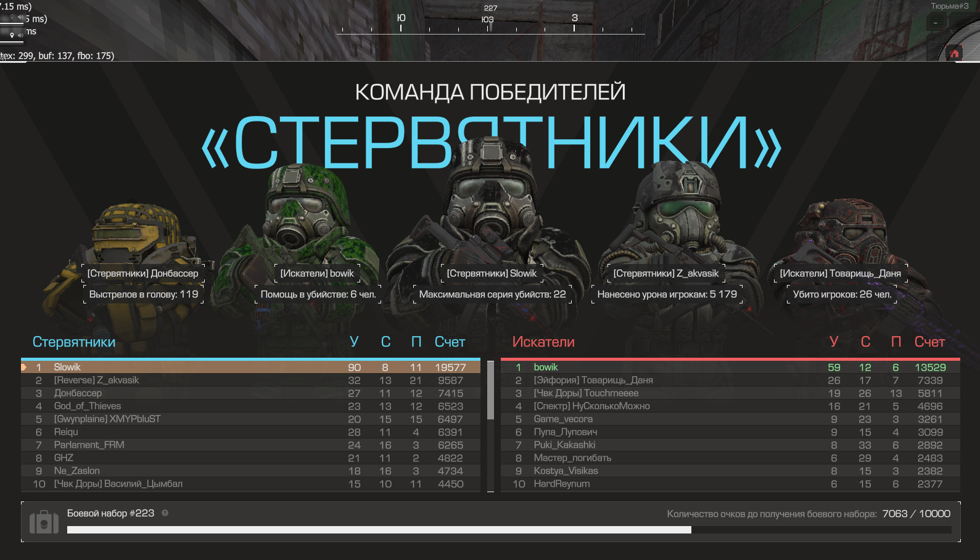Select the bowik row in Искатели table

[730, 367]
